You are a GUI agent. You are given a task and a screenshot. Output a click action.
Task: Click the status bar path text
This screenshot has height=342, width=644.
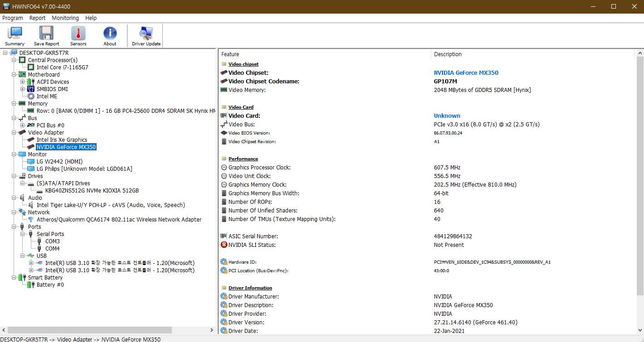(x=81, y=339)
